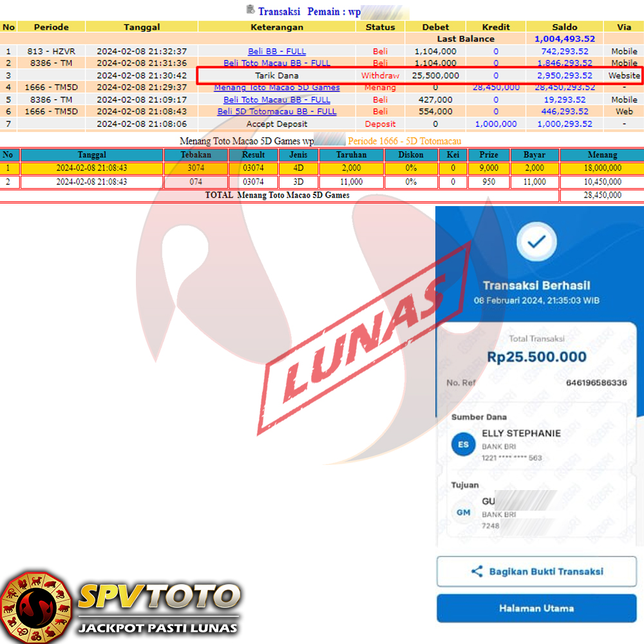644x644 pixels.
Task: Click the ES avatar for Elly Stephanie
Action: pos(463,444)
